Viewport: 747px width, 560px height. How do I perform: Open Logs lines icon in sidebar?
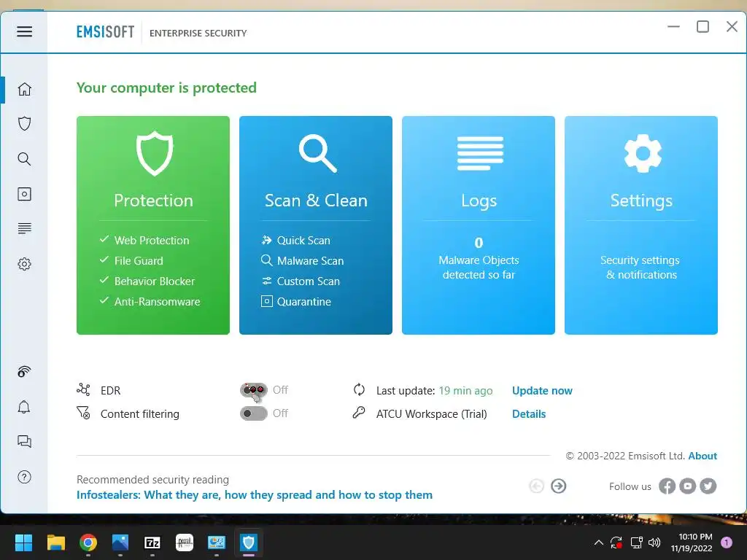(x=24, y=228)
